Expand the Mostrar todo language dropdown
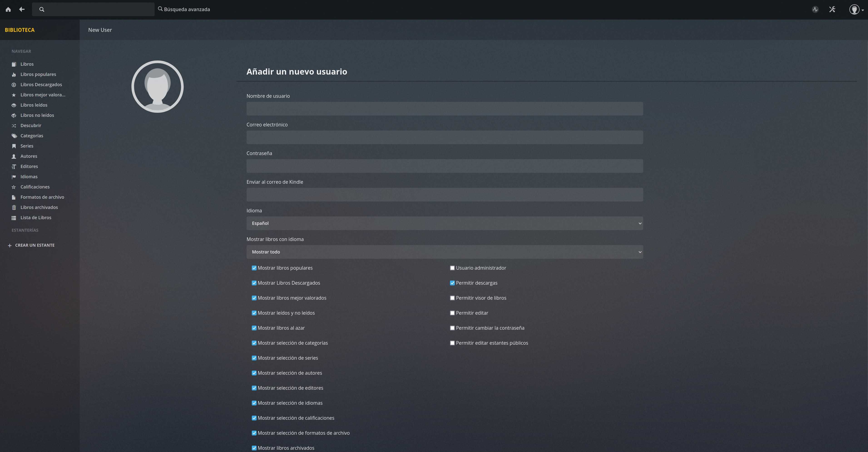Viewport: 868px width, 452px height. coord(445,252)
